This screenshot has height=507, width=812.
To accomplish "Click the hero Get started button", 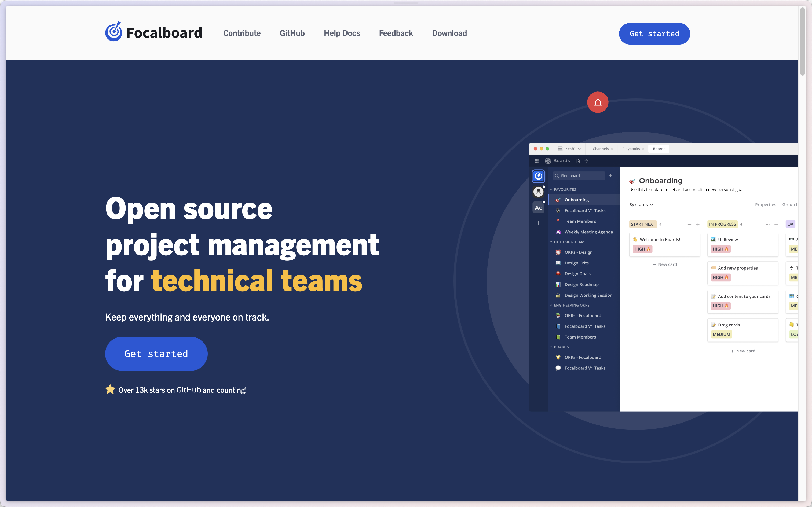I will pyautogui.click(x=156, y=354).
